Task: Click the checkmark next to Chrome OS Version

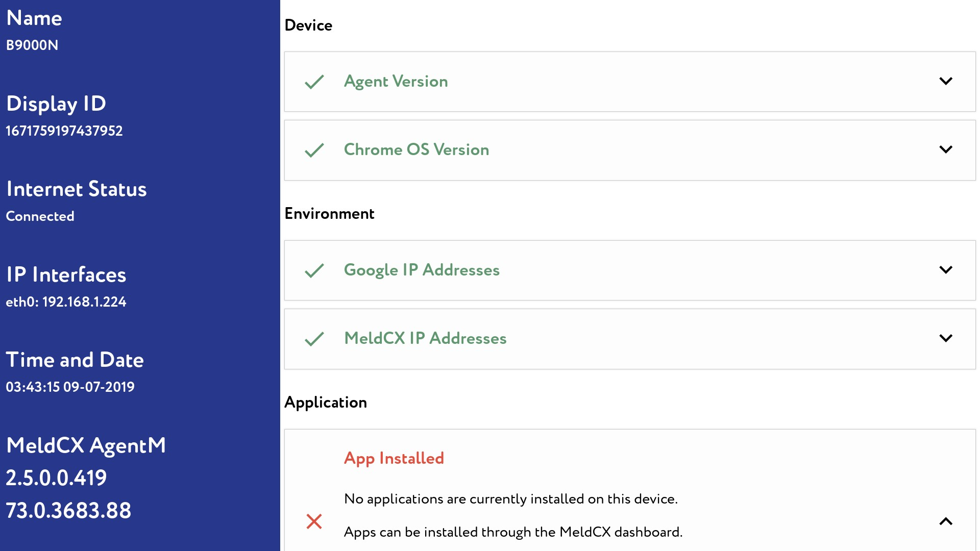Action: 314,150
